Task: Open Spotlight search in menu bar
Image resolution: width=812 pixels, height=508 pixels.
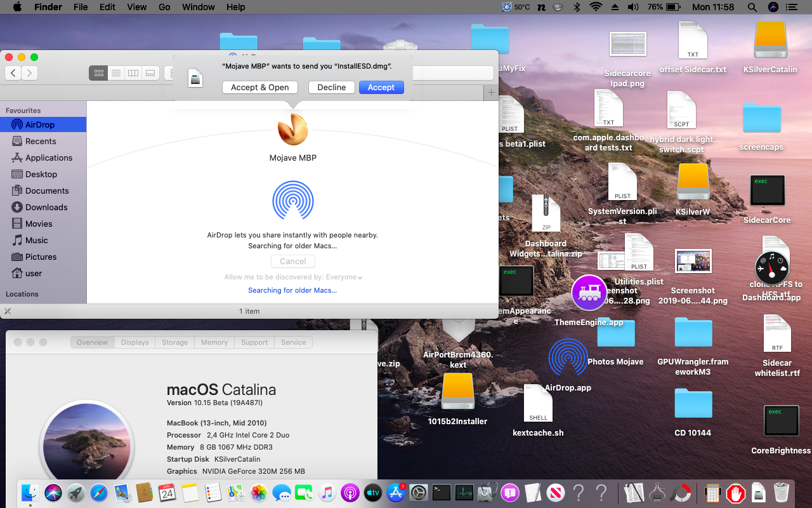Action: (752, 7)
